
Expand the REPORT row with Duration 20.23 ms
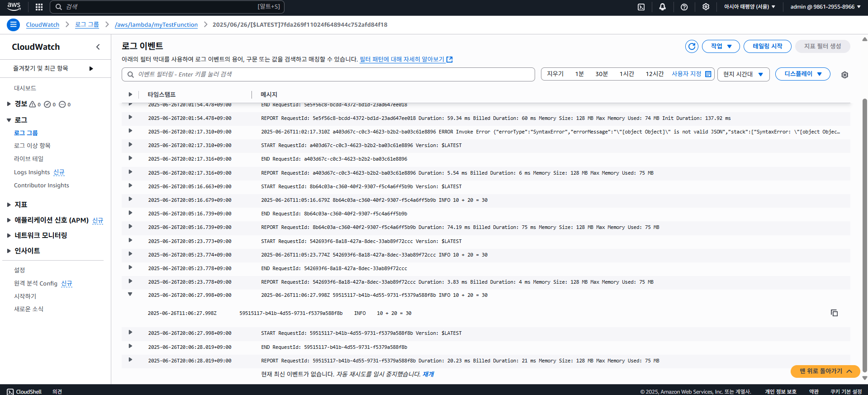click(130, 360)
